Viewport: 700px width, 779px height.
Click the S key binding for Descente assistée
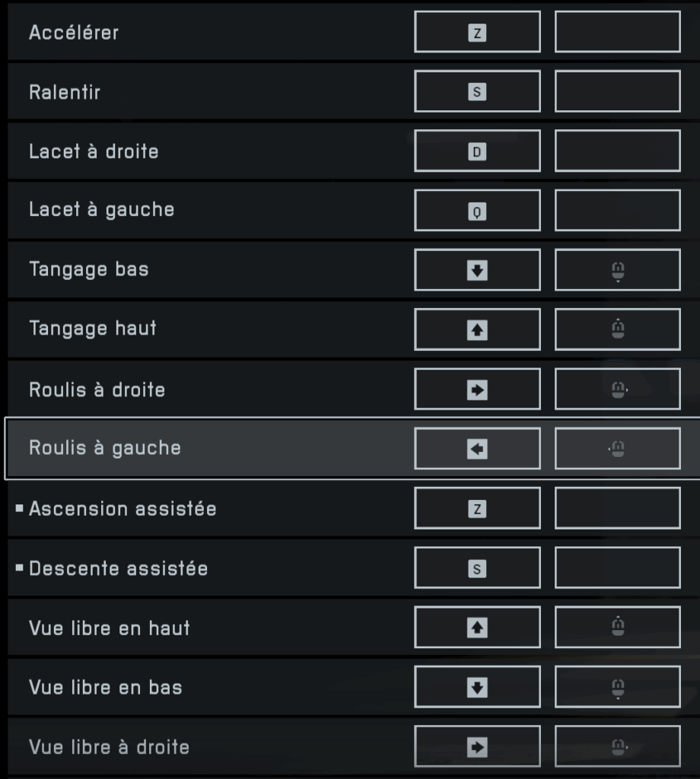pos(477,568)
